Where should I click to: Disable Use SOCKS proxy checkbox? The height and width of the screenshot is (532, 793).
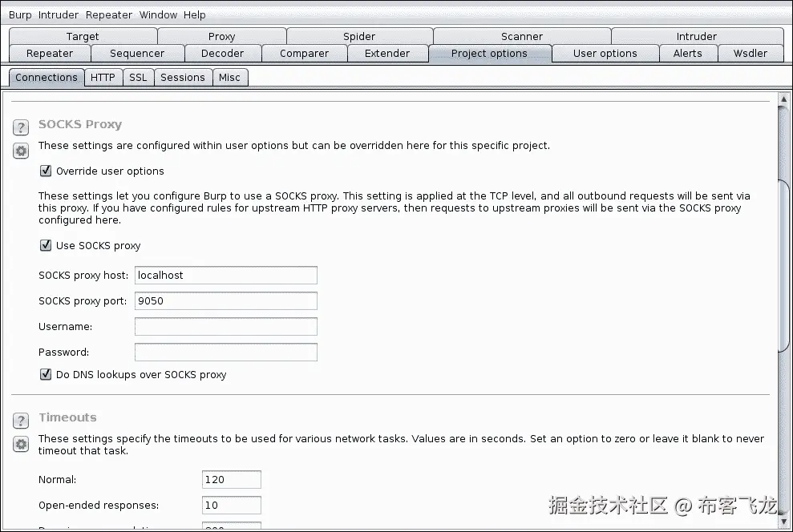(46, 245)
